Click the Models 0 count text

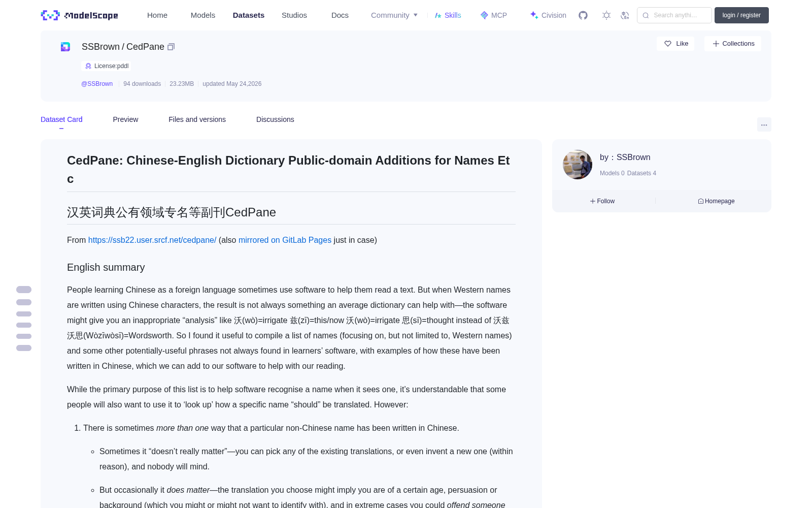click(x=612, y=173)
